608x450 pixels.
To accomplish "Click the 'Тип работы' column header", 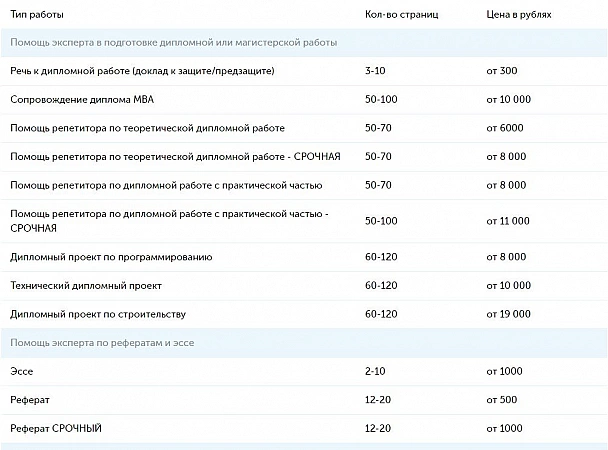I will coord(37,16).
